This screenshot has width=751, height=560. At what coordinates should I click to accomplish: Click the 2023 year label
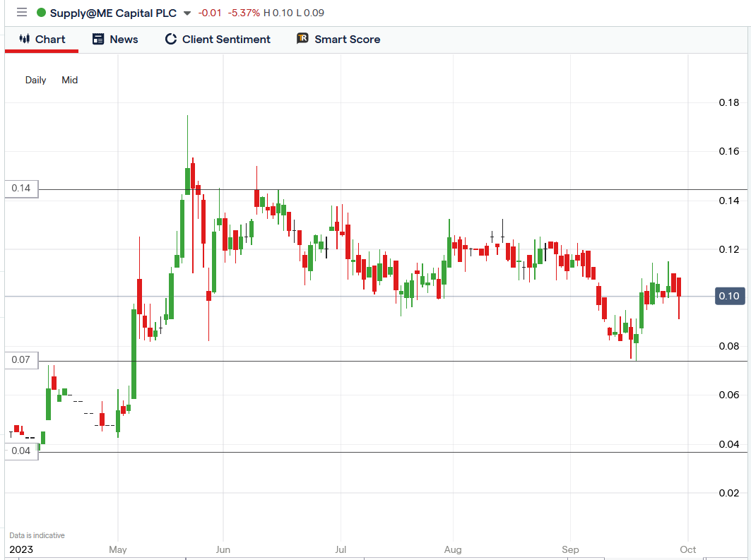(21, 549)
